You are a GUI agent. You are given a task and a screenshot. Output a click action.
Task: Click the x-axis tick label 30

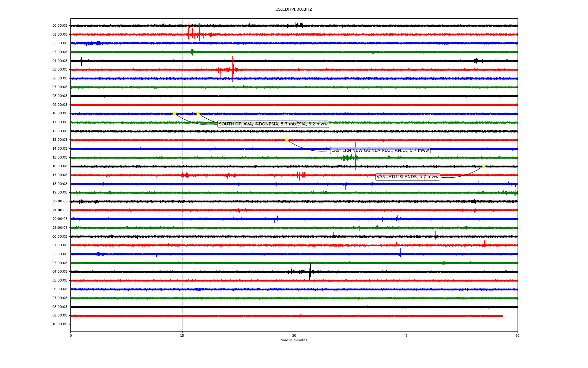coord(294,335)
